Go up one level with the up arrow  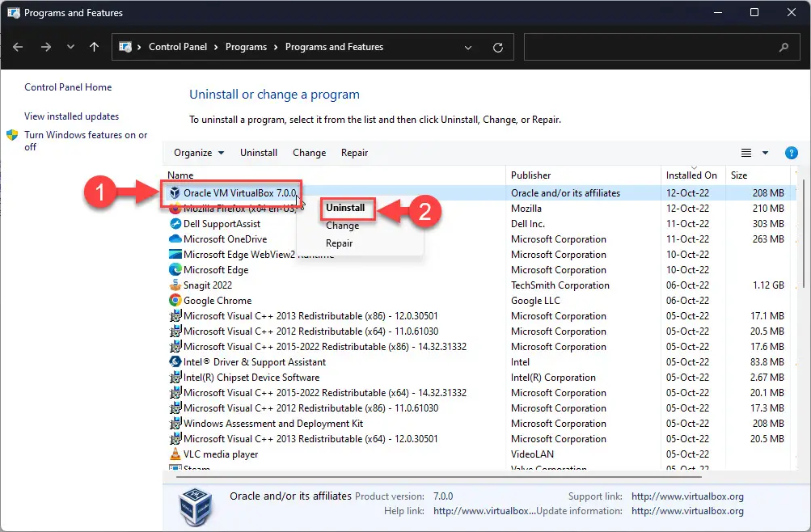(94, 47)
